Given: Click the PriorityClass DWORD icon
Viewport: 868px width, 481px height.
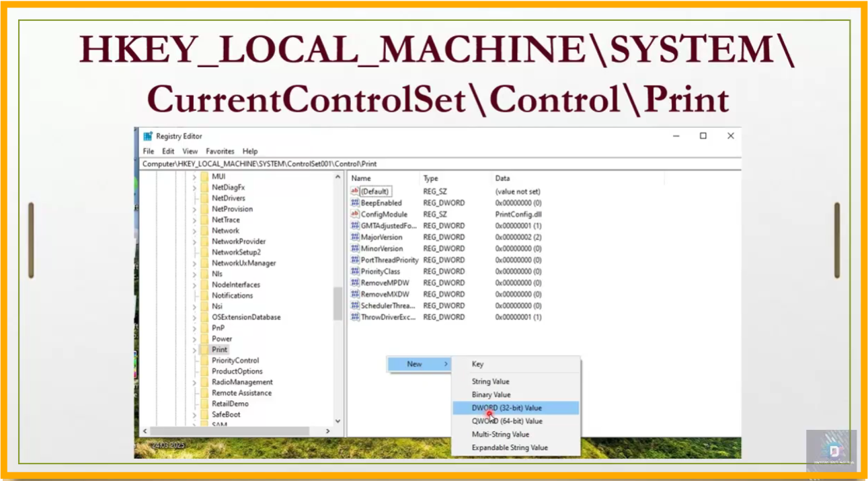Looking at the screenshot, I should tap(355, 271).
